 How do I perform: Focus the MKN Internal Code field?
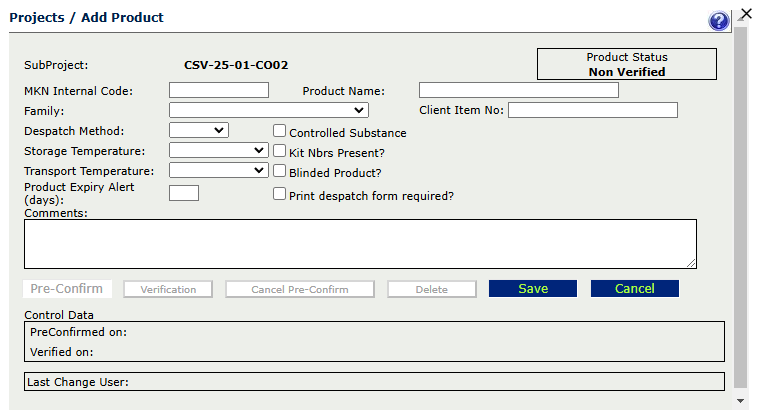click(x=219, y=90)
